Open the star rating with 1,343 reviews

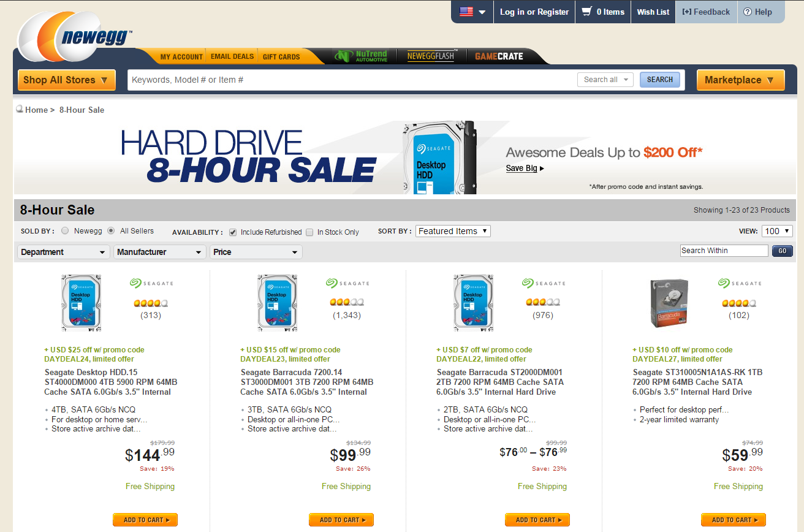click(347, 302)
